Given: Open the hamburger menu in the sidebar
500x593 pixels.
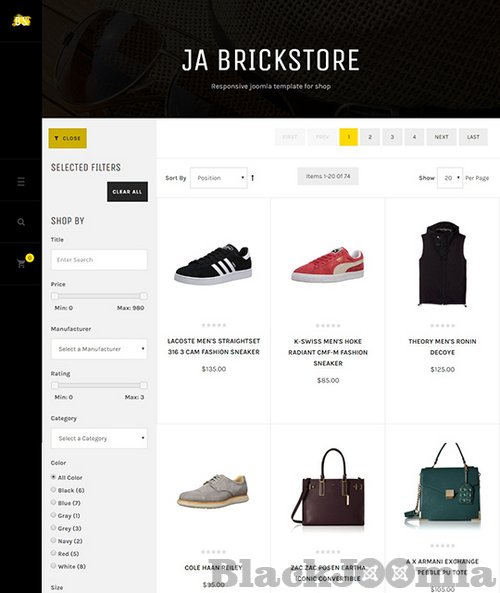Looking at the screenshot, I should point(21,182).
